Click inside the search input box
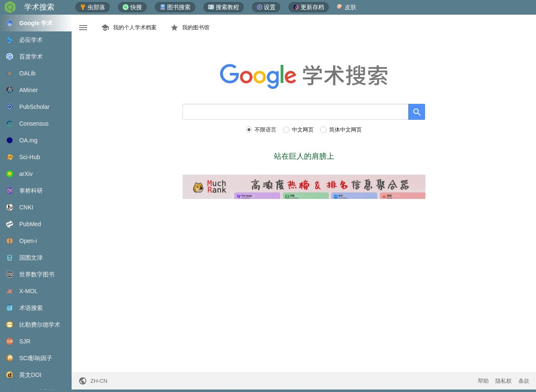Screen dimensions: 536x392 [x=295, y=112]
